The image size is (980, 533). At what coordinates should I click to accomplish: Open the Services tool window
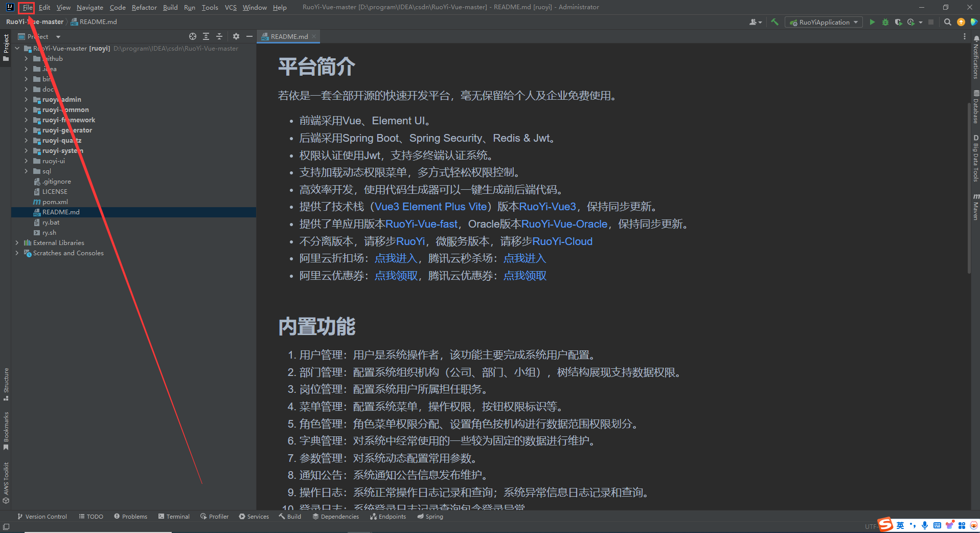pyautogui.click(x=254, y=517)
